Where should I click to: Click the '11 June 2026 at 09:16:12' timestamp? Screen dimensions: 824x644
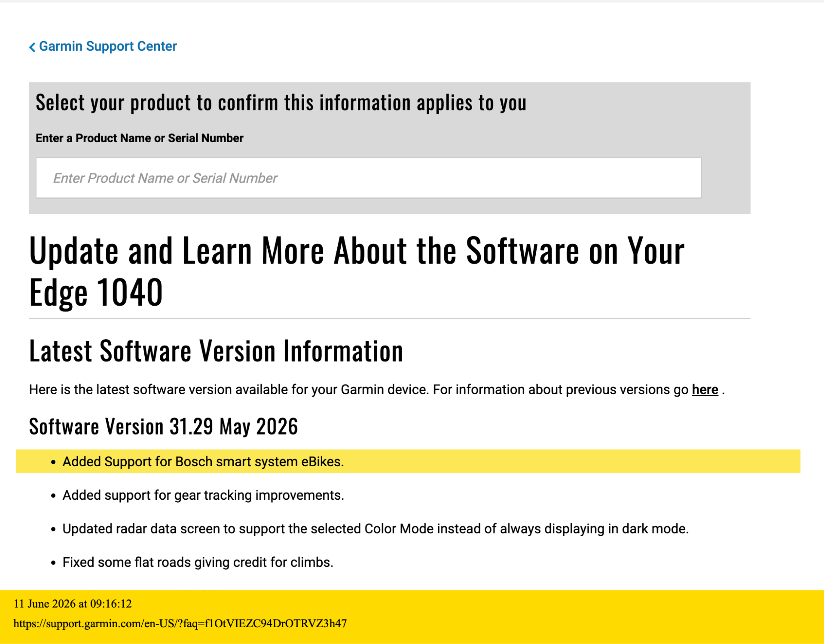click(73, 604)
